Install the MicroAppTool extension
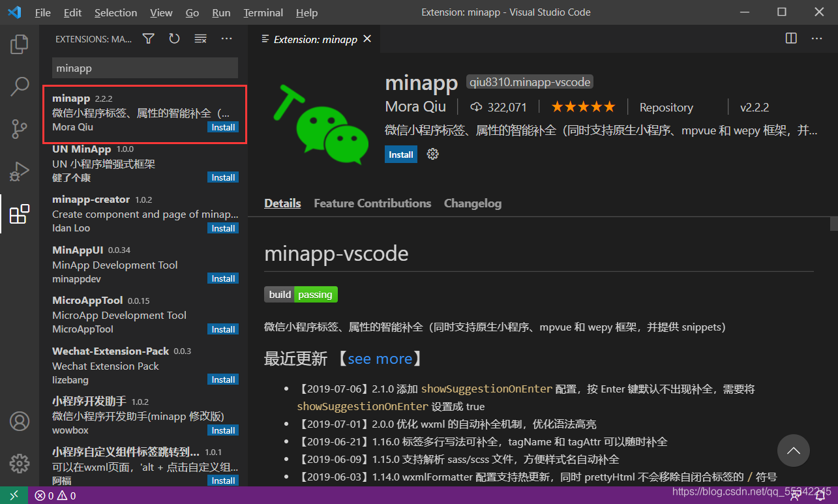 point(223,329)
